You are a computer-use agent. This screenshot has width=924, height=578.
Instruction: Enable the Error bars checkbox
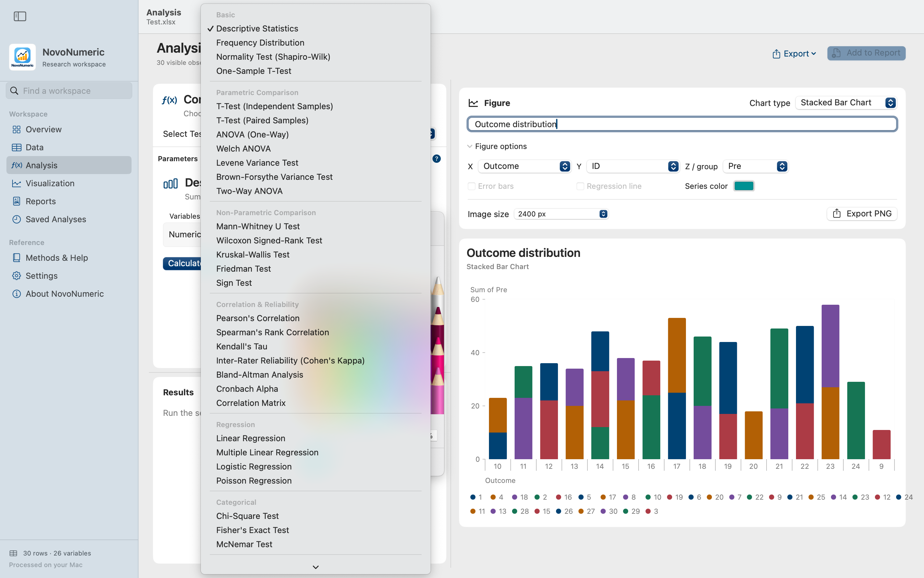coord(472,186)
